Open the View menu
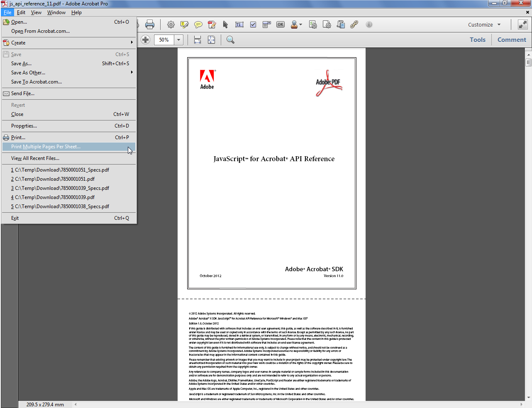The image size is (532, 408). tap(36, 12)
